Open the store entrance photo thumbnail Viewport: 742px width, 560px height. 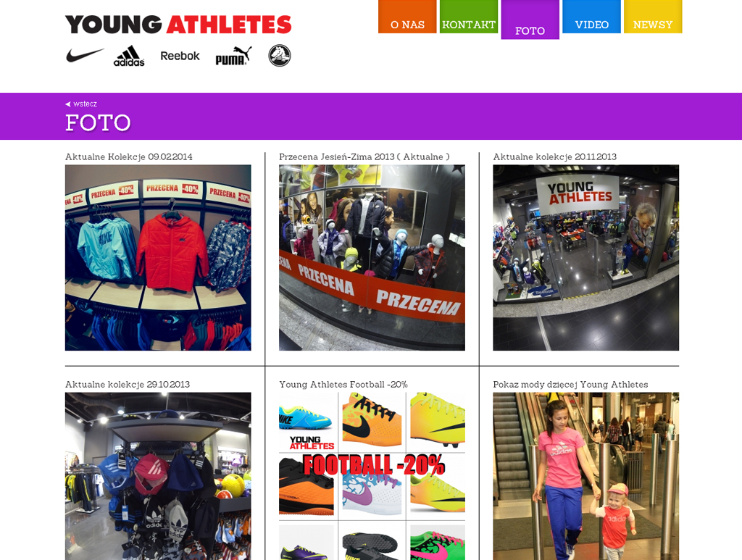coord(585,258)
